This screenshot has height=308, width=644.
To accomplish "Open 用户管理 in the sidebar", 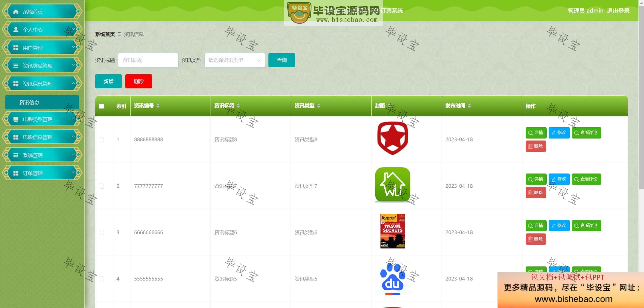I will [x=42, y=48].
